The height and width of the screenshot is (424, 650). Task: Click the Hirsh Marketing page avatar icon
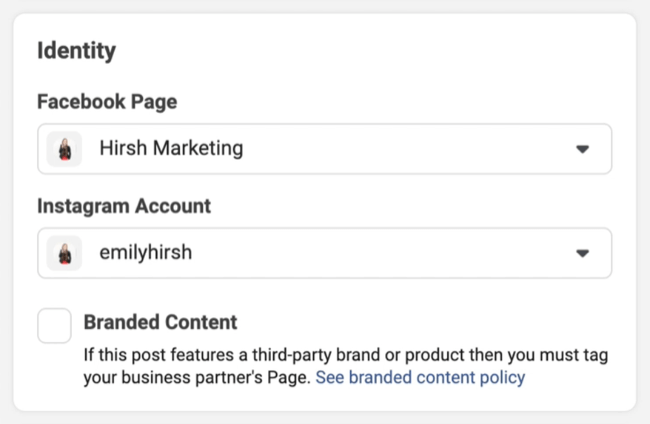[x=64, y=149]
